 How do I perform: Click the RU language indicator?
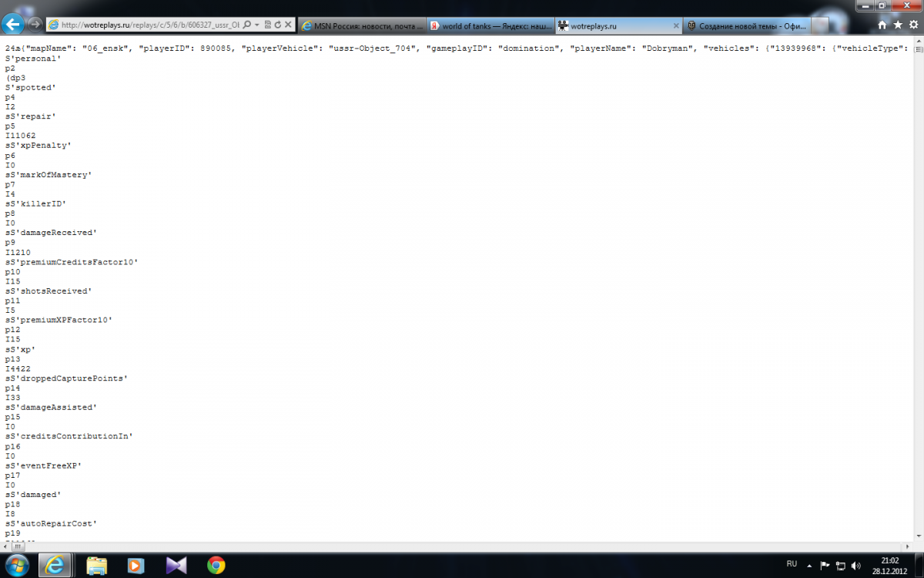pyautogui.click(x=792, y=564)
